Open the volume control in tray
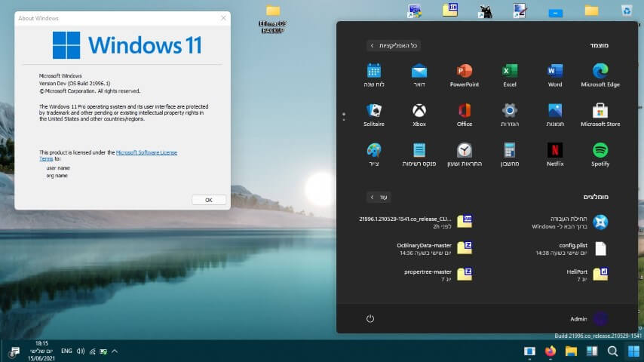The height and width of the screenshot is (362, 644). [x=81, y=351]
